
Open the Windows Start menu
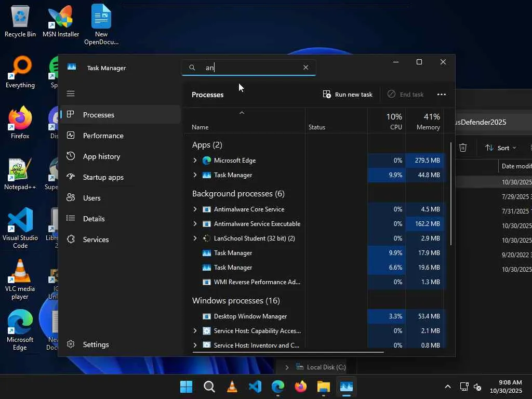pos(186,387)
